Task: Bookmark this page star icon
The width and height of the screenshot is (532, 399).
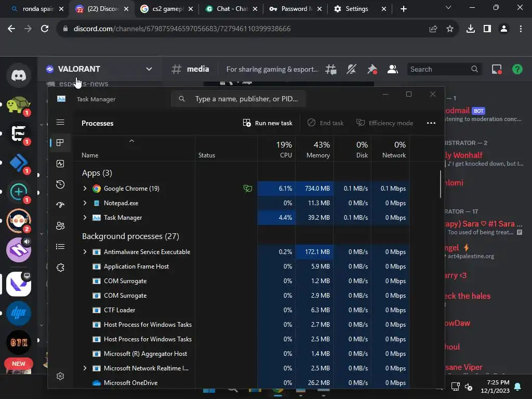Action: coord(450,29)
